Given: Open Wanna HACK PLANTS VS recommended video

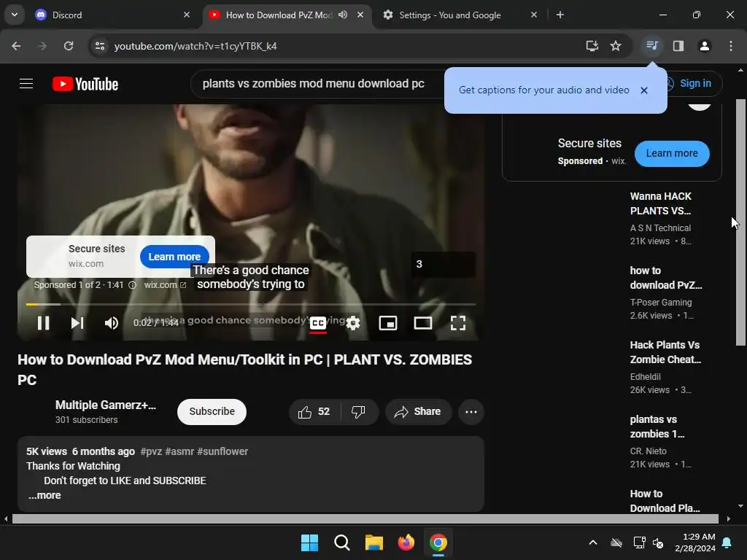Looking at the screenshot, I should point(661,203).
